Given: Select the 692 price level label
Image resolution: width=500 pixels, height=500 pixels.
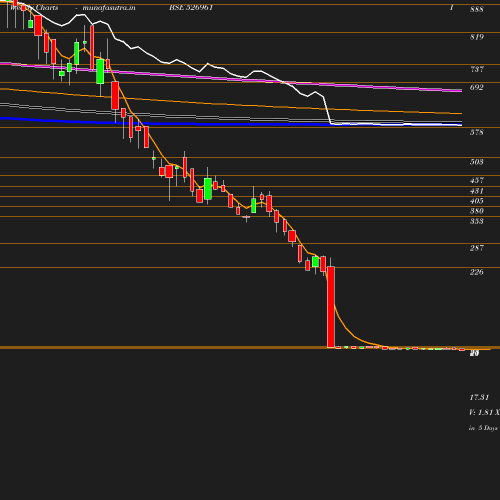Looking at the screenshot, I should (x=477, y=87).
